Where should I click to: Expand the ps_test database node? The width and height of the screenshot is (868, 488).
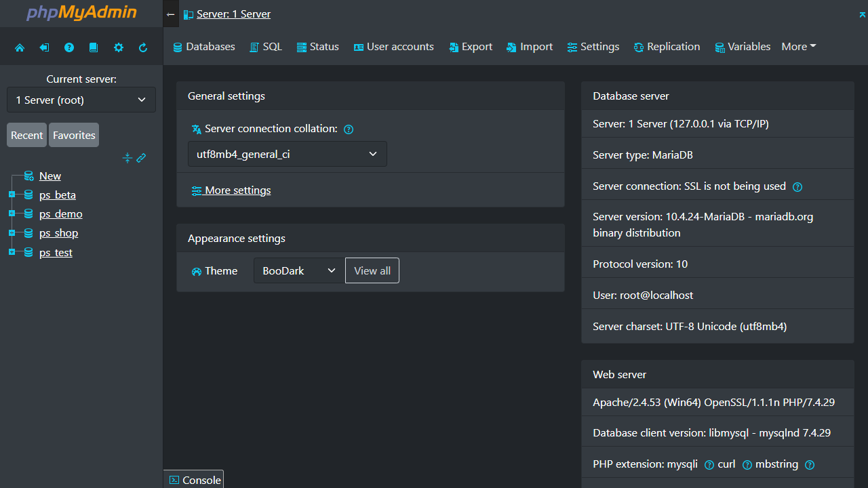coord(12,252)
